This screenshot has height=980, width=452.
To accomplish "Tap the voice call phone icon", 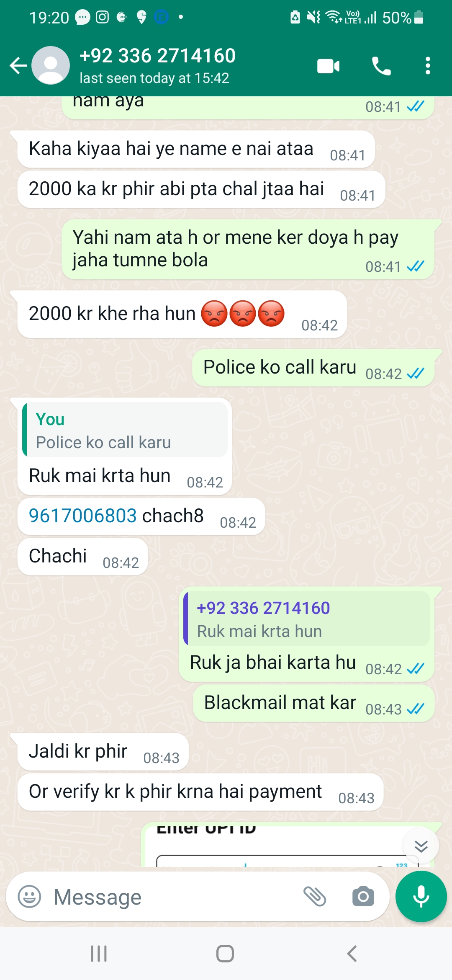I will pos(381,66).
